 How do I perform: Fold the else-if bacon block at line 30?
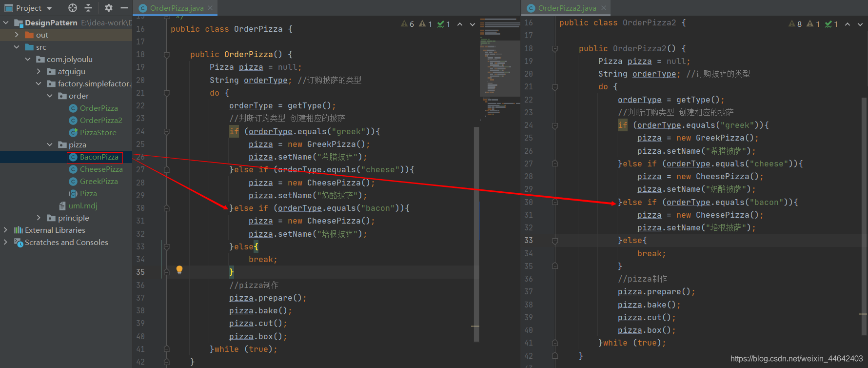166,208
